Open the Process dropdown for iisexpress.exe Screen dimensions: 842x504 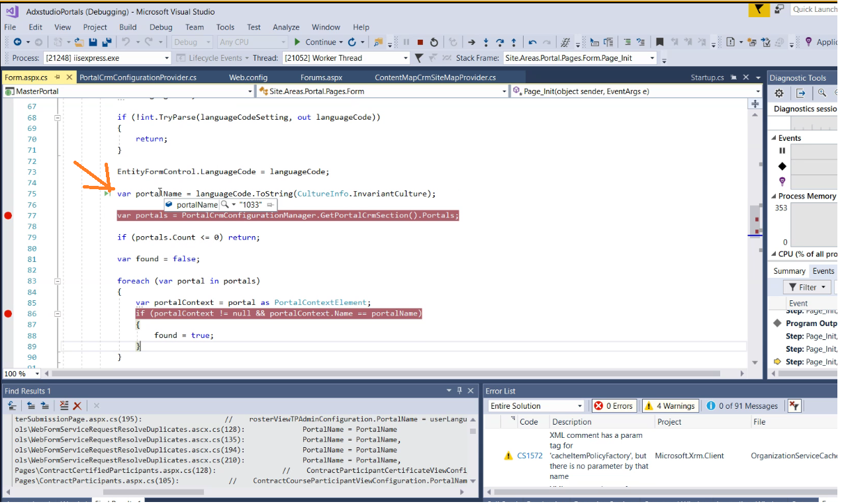coord(166,58)
